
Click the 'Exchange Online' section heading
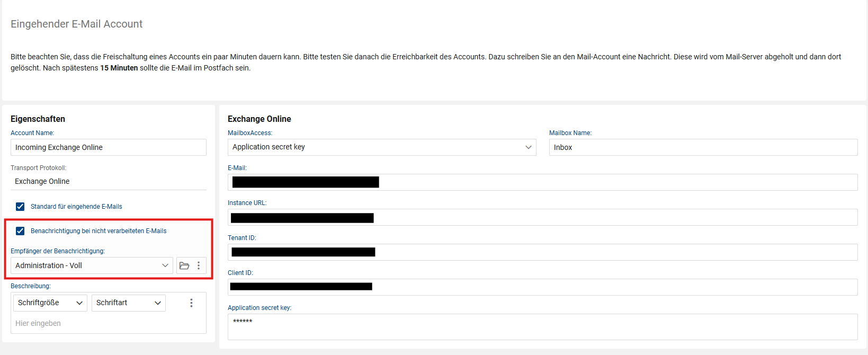[259, 119]
